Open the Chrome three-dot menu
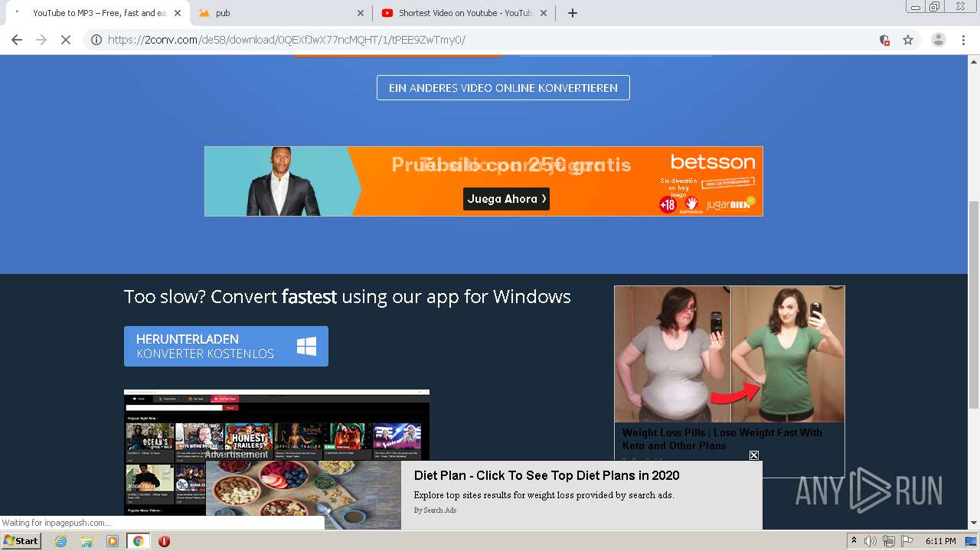 964,40
